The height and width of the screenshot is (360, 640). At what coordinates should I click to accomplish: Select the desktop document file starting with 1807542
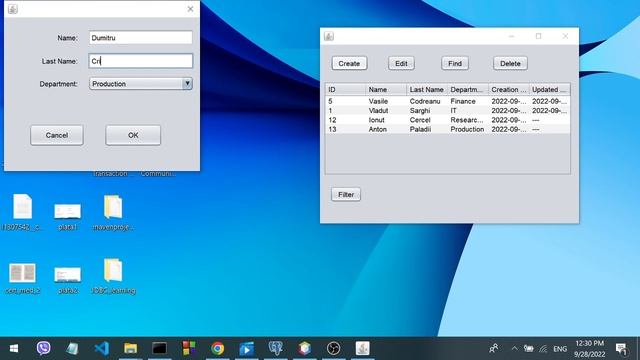22,213
